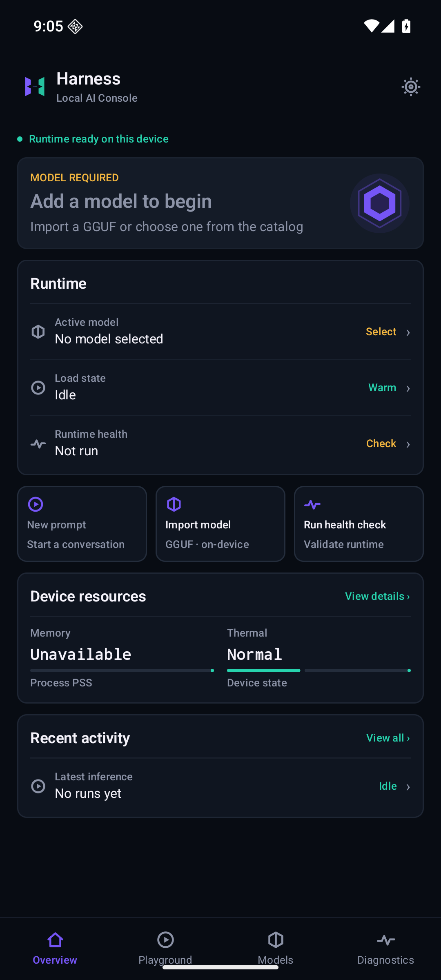Click View details in Device resources
441x980 pixels.
[377, 596]
